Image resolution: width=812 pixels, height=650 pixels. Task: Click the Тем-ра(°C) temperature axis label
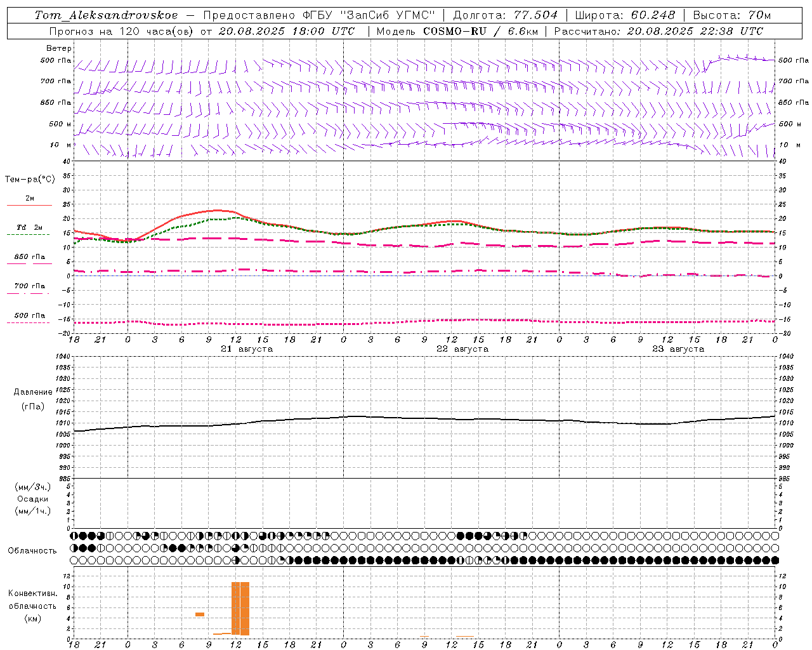30,180
